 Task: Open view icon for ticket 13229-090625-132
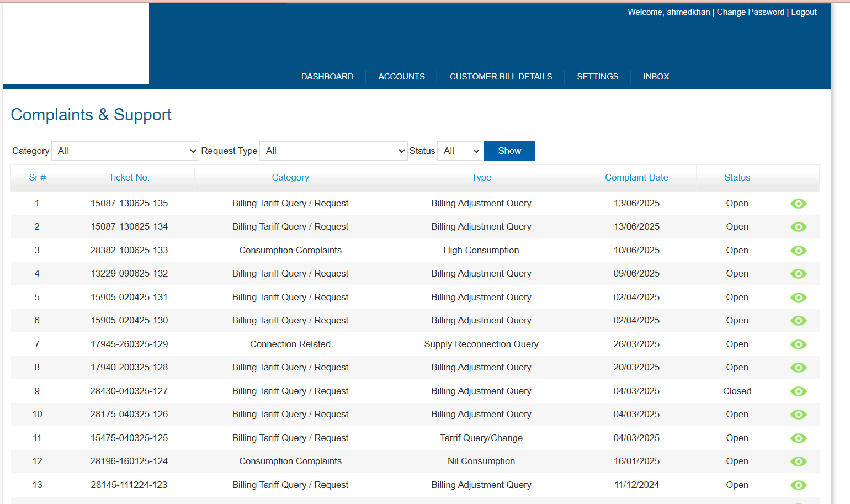pyautogui.click(x=798, y=274)
